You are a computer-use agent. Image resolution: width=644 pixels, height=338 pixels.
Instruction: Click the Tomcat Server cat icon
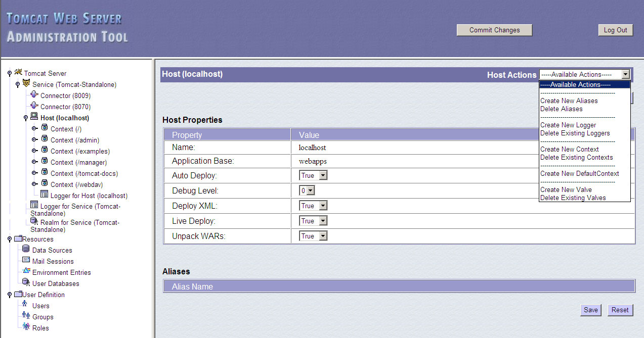click(x=19, y=72)
